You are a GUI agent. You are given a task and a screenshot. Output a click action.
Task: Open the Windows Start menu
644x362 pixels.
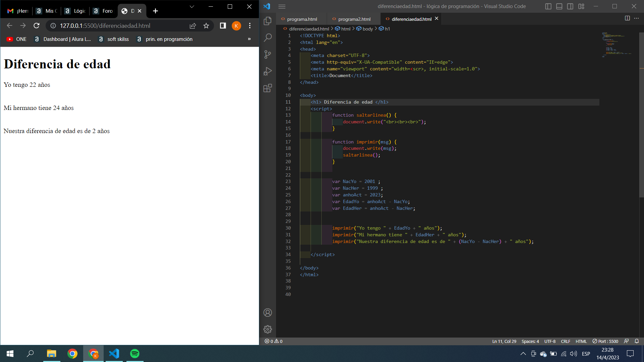[x=10, y=354]
